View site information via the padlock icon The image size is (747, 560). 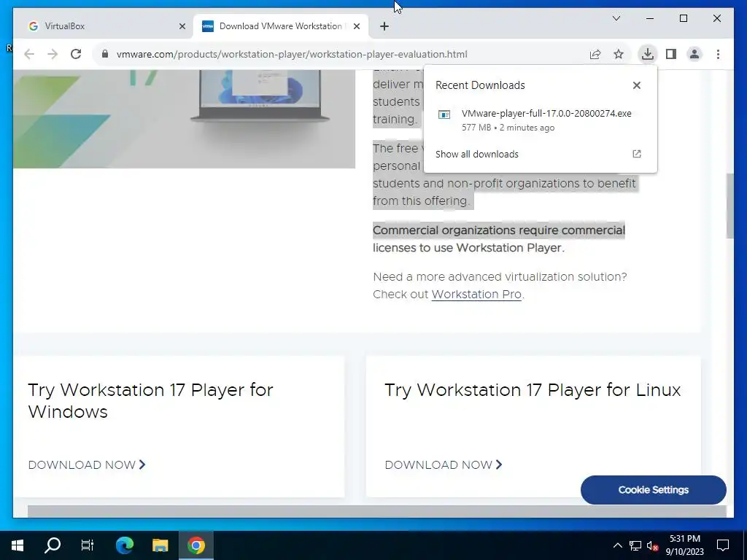[105, 54]
